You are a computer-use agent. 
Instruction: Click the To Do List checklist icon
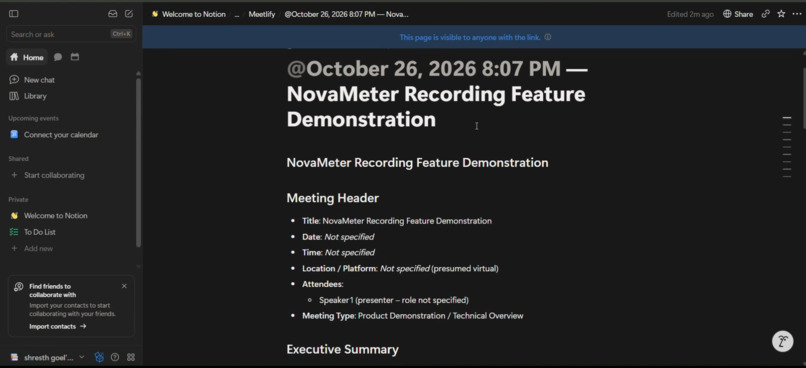(x=14, y=232)
